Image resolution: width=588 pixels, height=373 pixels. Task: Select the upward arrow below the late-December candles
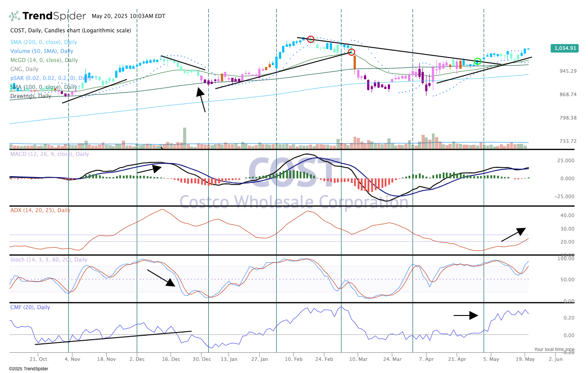point(201,100)
